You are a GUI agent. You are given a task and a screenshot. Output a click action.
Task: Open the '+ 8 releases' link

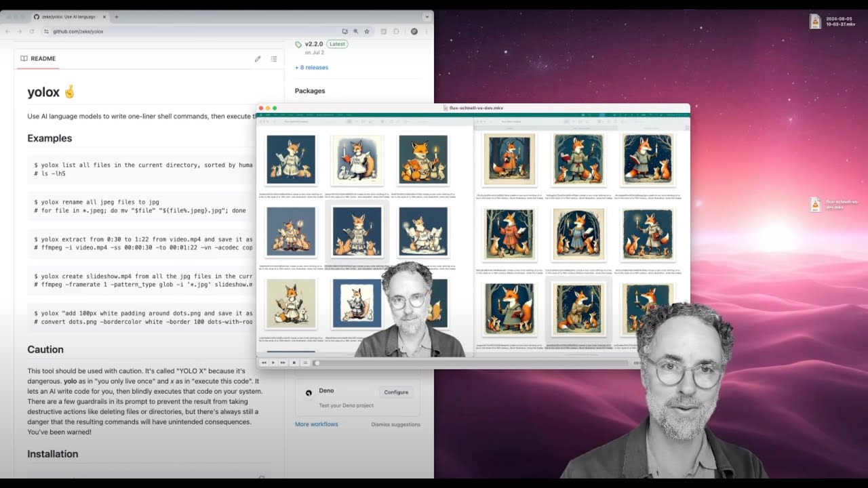pyautogui.click(x=311, y=68)
